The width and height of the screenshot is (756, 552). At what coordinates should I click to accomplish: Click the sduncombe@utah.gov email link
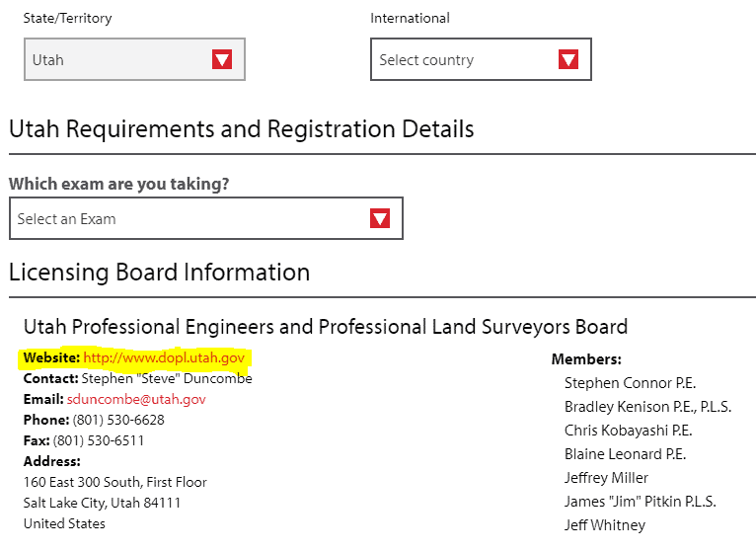[x=136, y=399]
